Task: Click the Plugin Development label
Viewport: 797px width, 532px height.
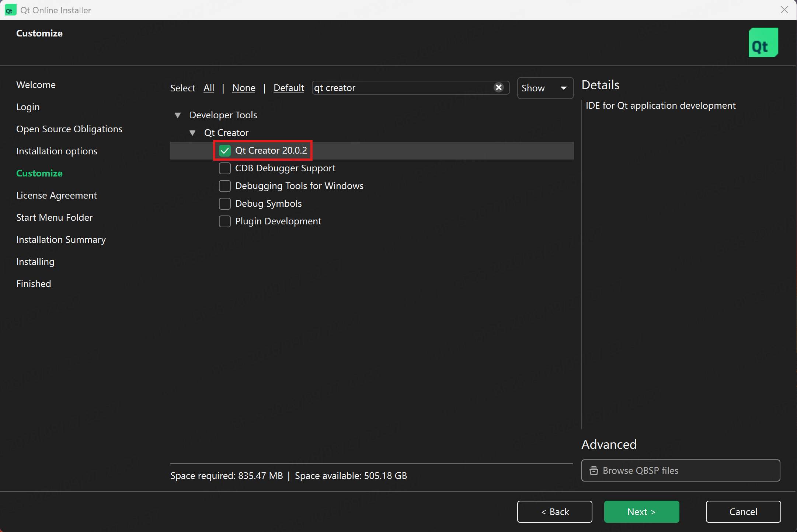Action: (278, 221)
